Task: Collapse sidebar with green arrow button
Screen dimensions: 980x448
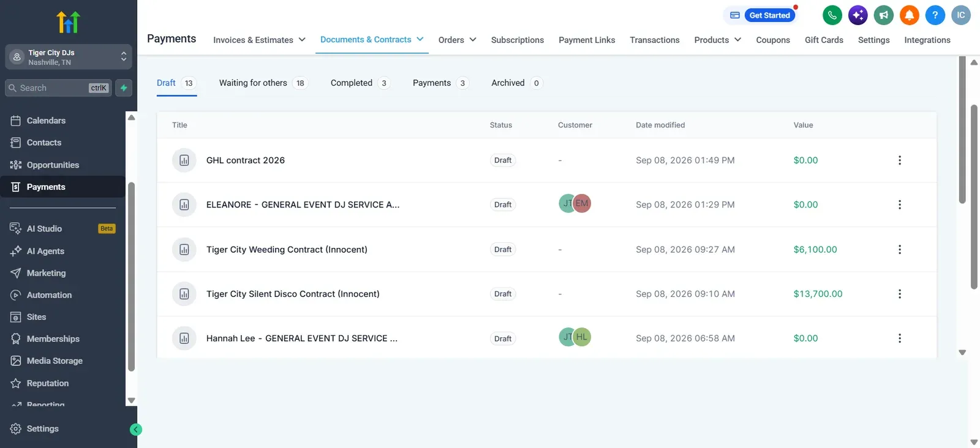Action: point(136,430)
